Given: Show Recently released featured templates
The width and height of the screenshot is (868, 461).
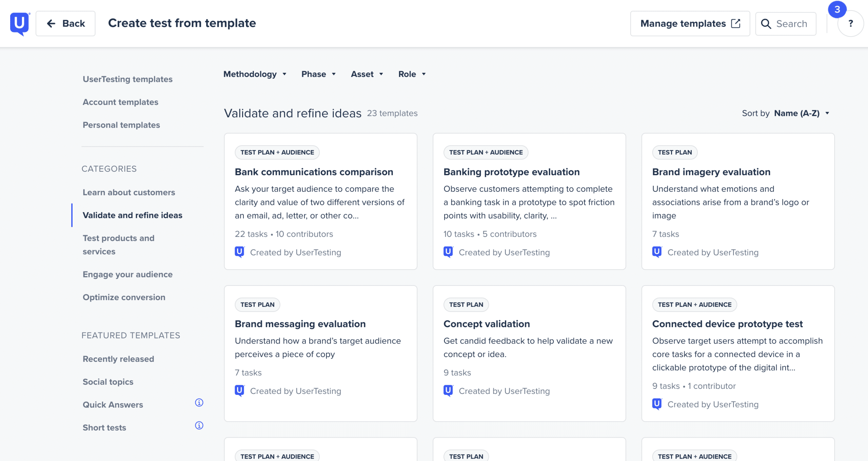Looking at the screenshot, I should tap(118, 359).
